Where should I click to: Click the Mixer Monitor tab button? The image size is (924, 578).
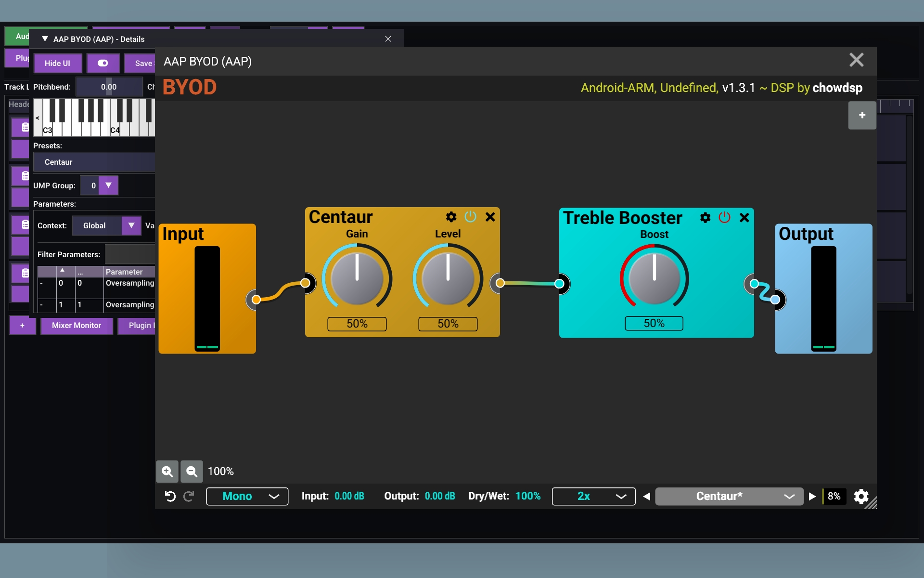pyautogui.click(x=77, y=326)
